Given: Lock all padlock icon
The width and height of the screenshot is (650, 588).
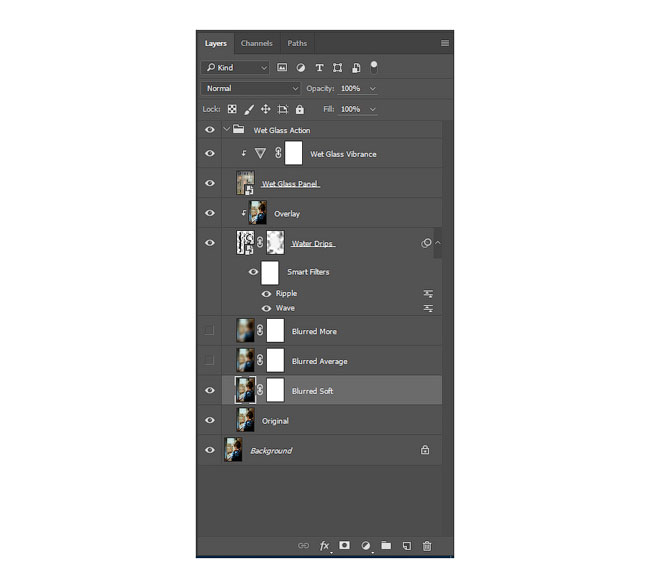Looking at the screenshot, I should coord(299,109).
